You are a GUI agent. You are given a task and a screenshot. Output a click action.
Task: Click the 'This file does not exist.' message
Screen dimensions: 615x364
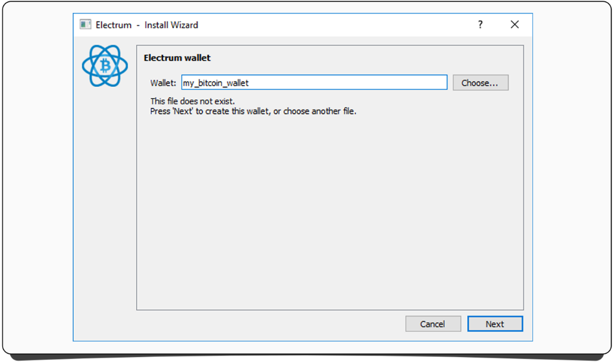pyautogui.click(x=192, y=101)
